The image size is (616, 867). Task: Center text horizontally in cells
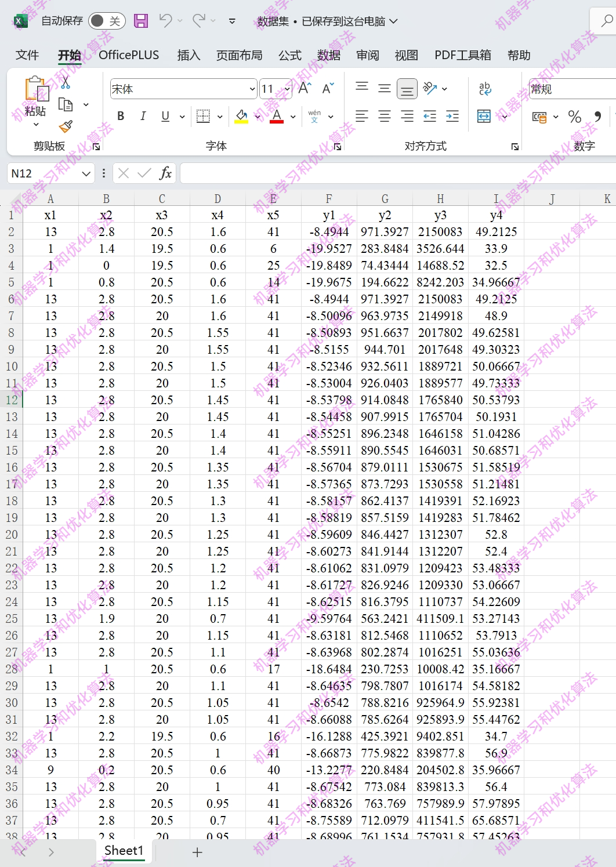coord(385,116)
